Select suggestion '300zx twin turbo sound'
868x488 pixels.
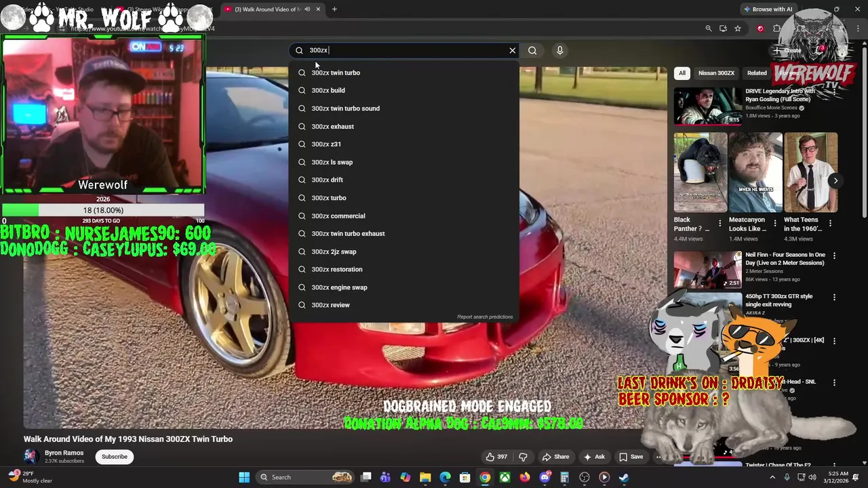click(x=404, y=108)
